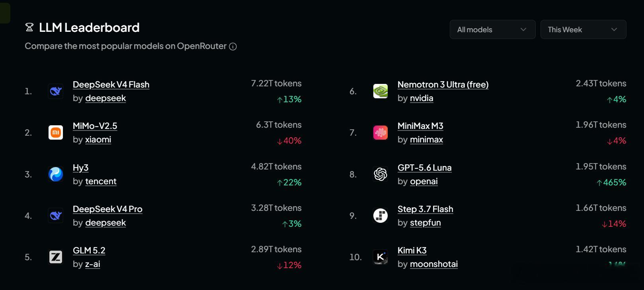
Task: Click the DeepSeek V4 Flash whale icon
Action: click(56, 91)
